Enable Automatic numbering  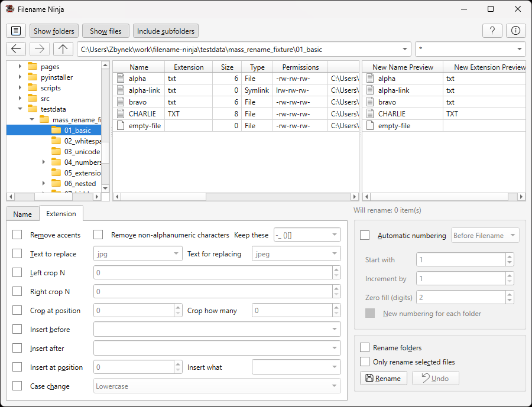[365, 235]
